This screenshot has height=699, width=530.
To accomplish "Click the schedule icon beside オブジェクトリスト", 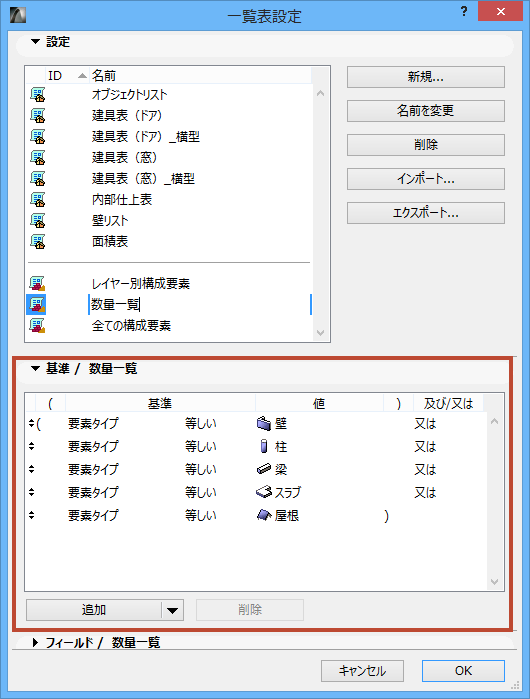I will [x=37, y=95].
